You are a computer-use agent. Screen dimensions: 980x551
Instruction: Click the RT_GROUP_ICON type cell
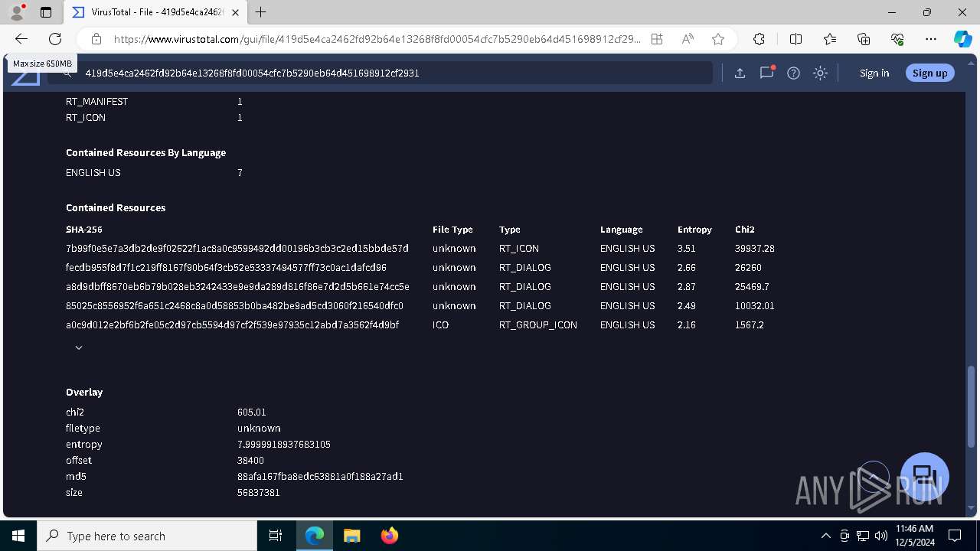[x=537, y=325]
